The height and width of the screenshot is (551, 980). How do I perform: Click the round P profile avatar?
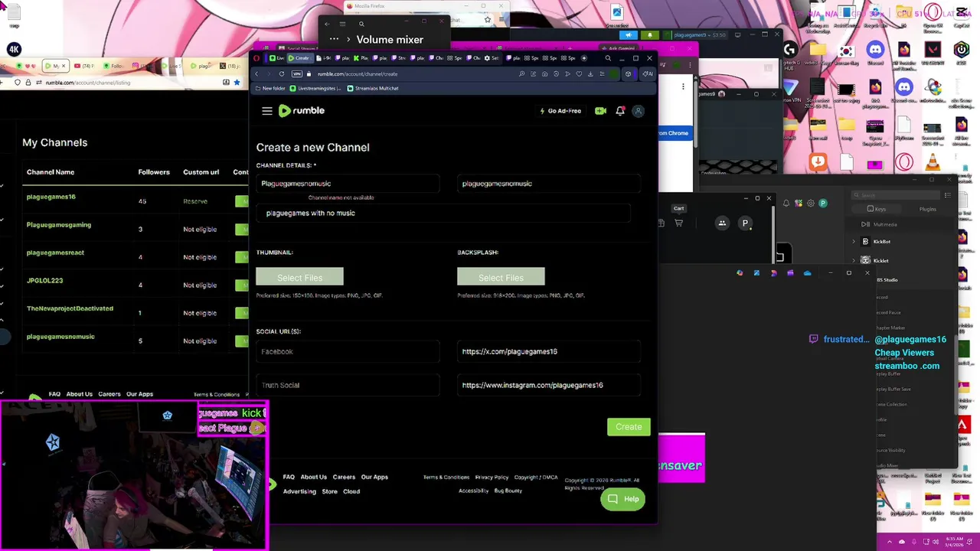click(745, 223)
